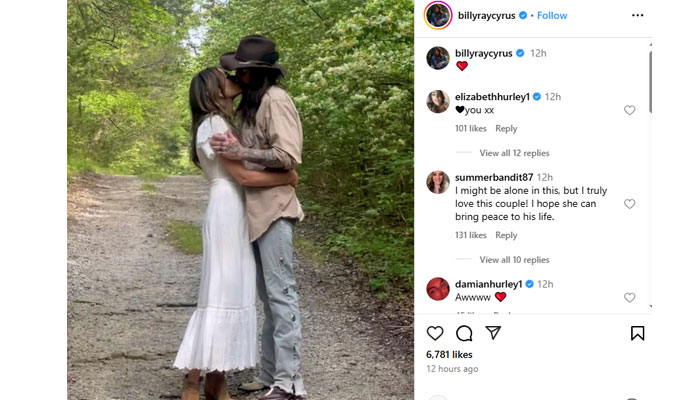Like damianhurley1's comment
The height and width of the screenshot is (400, 700).
point(629,297)
